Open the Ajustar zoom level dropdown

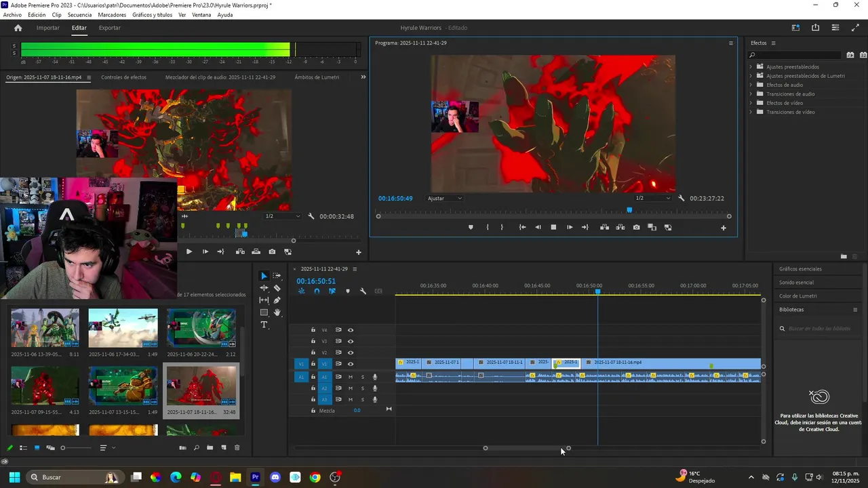tap(445, 199)
